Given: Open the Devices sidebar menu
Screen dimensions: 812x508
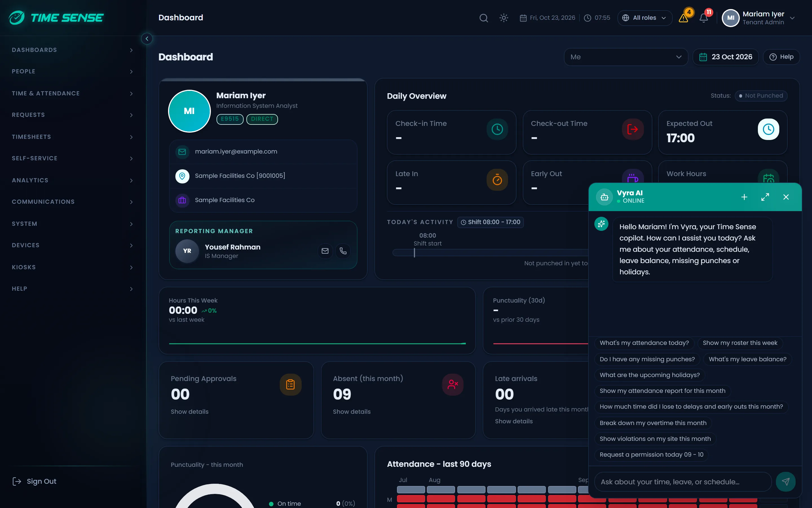Looking at the screenshot, I should pos(73,245).
